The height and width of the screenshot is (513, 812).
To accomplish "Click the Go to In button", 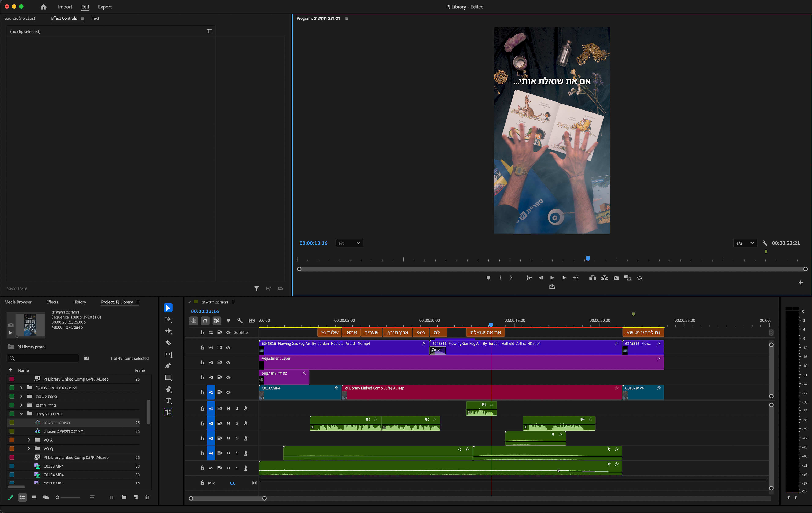I will coord(529,278).
